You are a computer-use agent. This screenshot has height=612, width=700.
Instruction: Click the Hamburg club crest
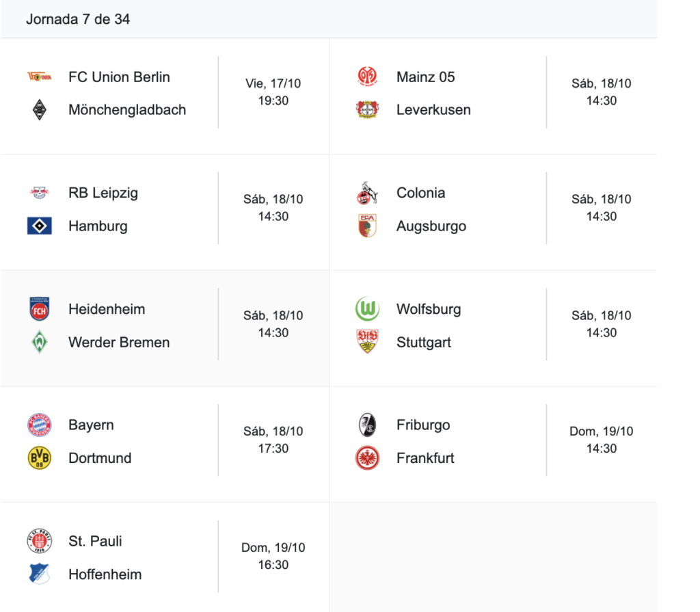39,226
